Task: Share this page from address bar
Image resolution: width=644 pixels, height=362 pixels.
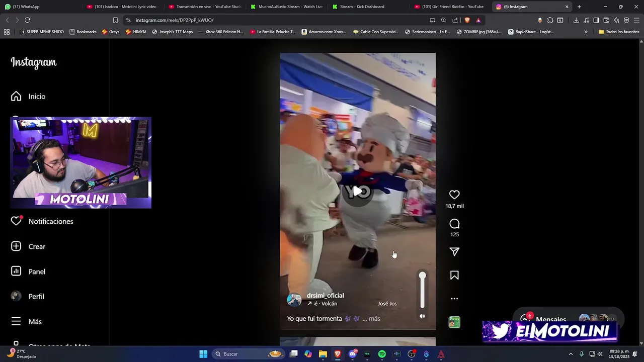Action: click(455, 20)
